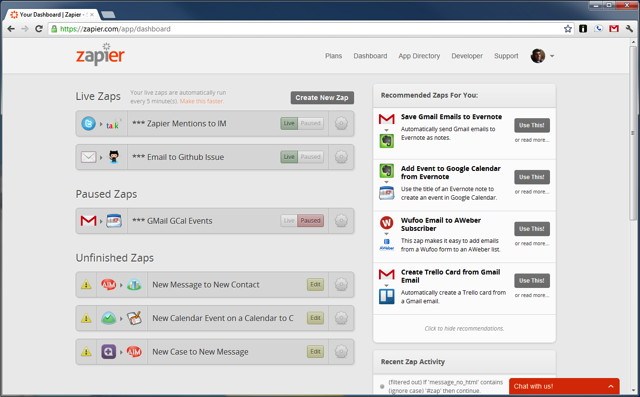Click to hide recommendations
The height and width of the screenshot is (397, 640).
(x=464, y=328)
